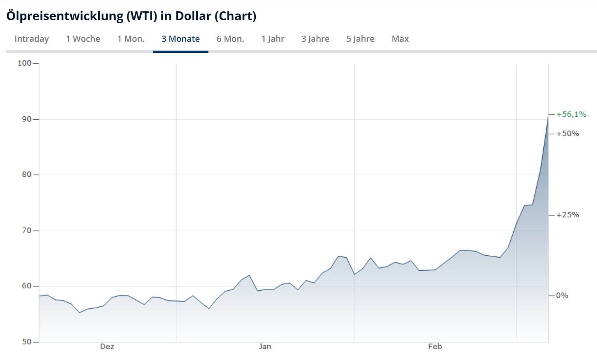The image size is (597, 364).
Task: Click the Jan month label
Action: click(265, 346)
